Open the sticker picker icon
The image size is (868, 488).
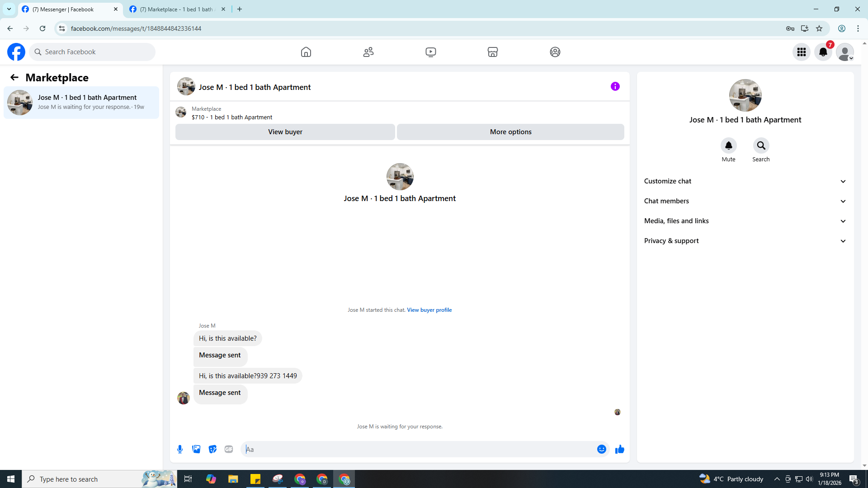212,449
